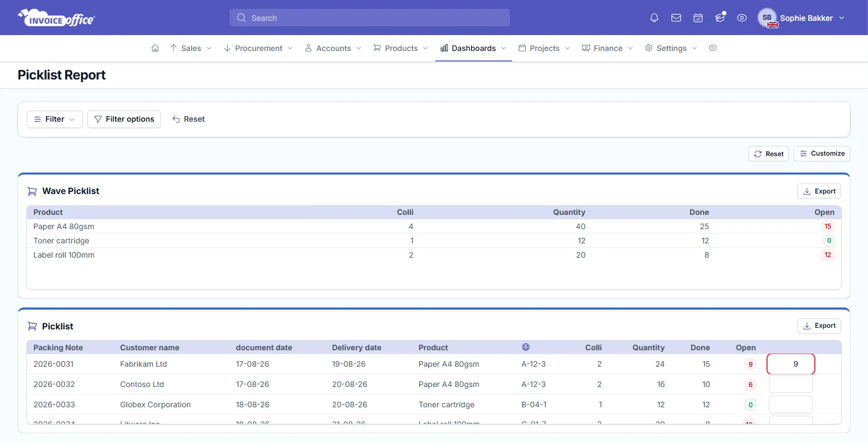
Task: Click the Reset button beside Customize
Action: (x=769, y=153)
